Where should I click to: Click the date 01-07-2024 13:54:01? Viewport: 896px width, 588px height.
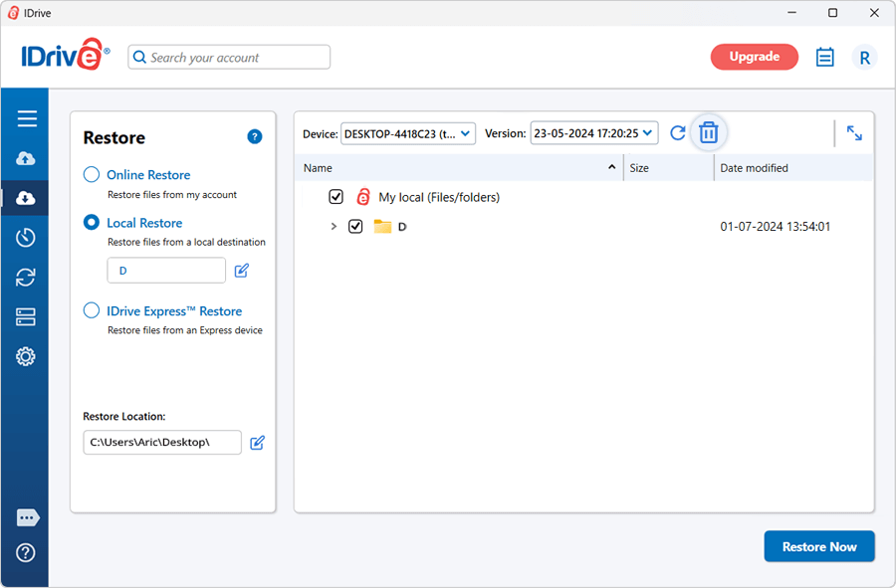click(x=775, y=227)
